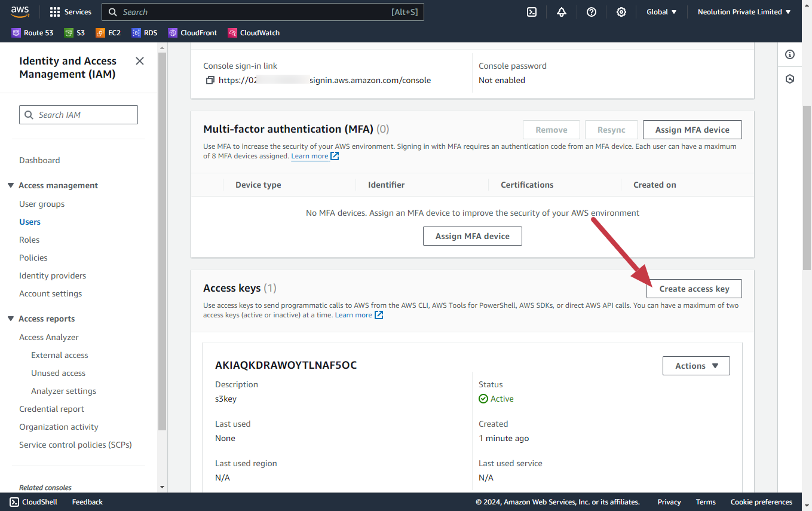Click Assign MFA device in the header
The width and height of the screenshot is (812, 511).
[x=692, y=130]
